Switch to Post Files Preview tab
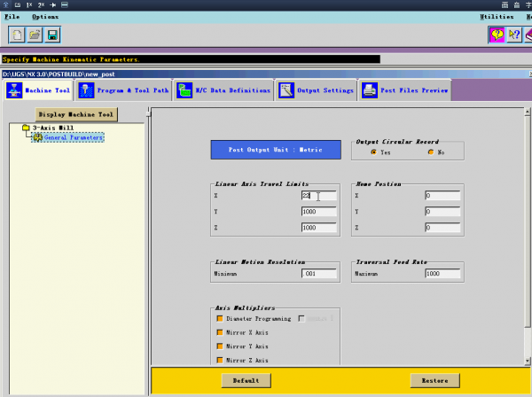This screenshot has height=397, width=532. point(405,90)
